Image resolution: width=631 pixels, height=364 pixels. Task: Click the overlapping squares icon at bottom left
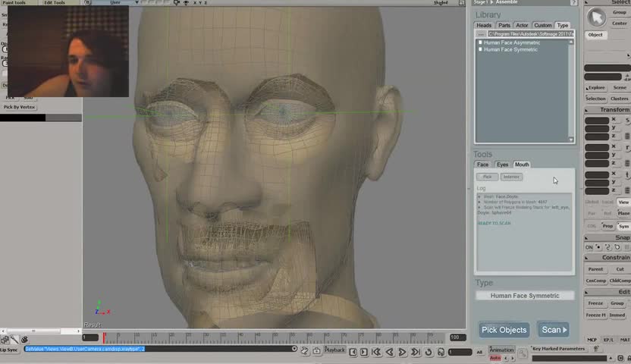click(5, 340)
